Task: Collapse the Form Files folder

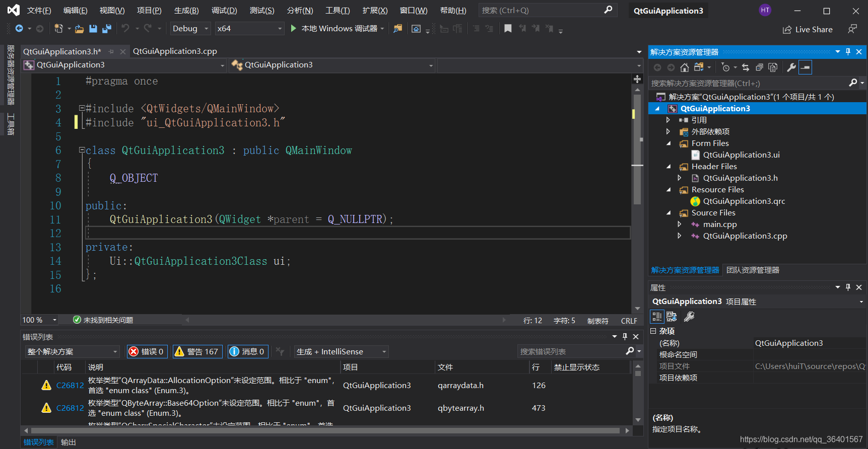Action: [x=669, y=143]
